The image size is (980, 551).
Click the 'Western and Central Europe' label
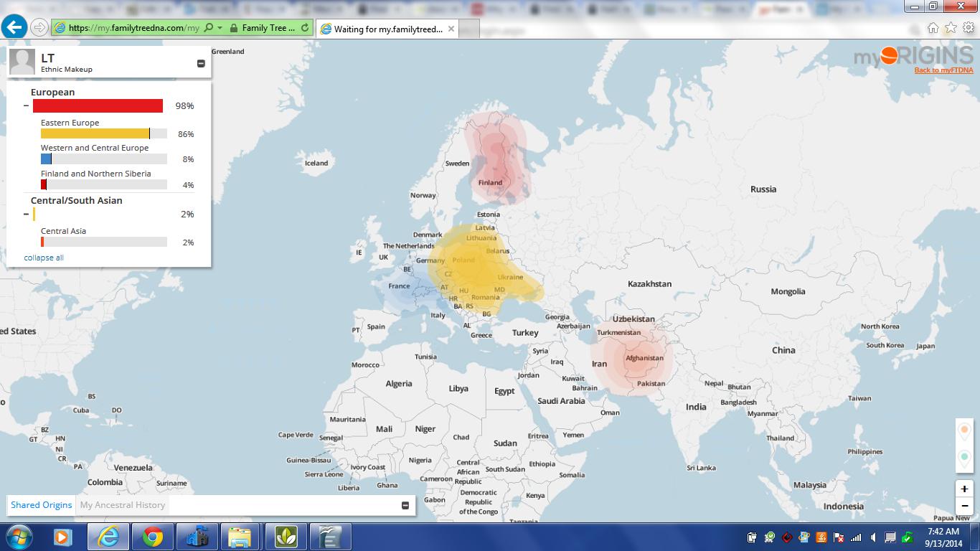point(95,148)
